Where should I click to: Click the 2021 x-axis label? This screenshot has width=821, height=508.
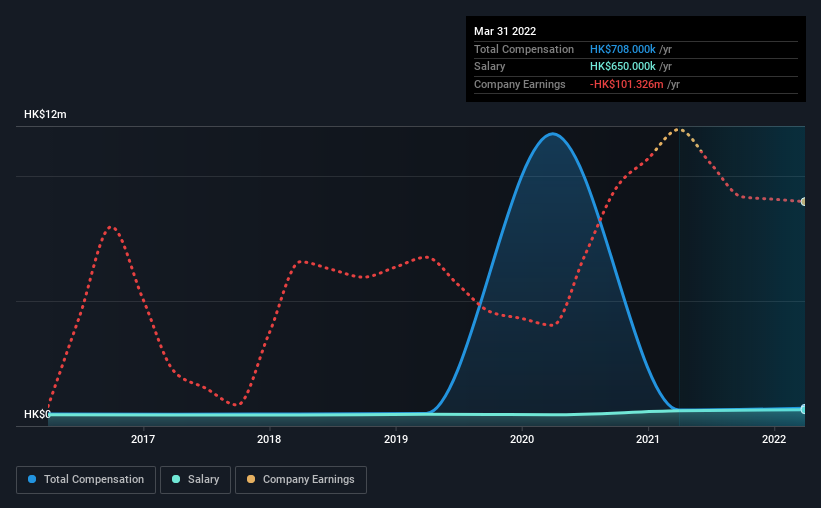pos(648,439)
